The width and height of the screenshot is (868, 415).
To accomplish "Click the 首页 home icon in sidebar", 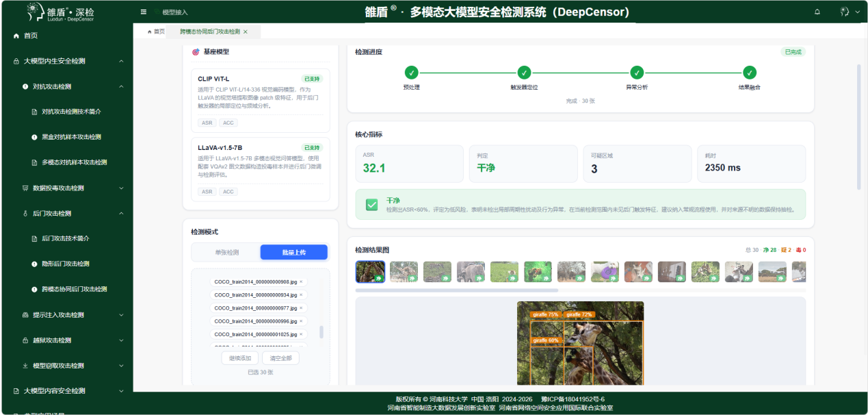I will [16, 36].
